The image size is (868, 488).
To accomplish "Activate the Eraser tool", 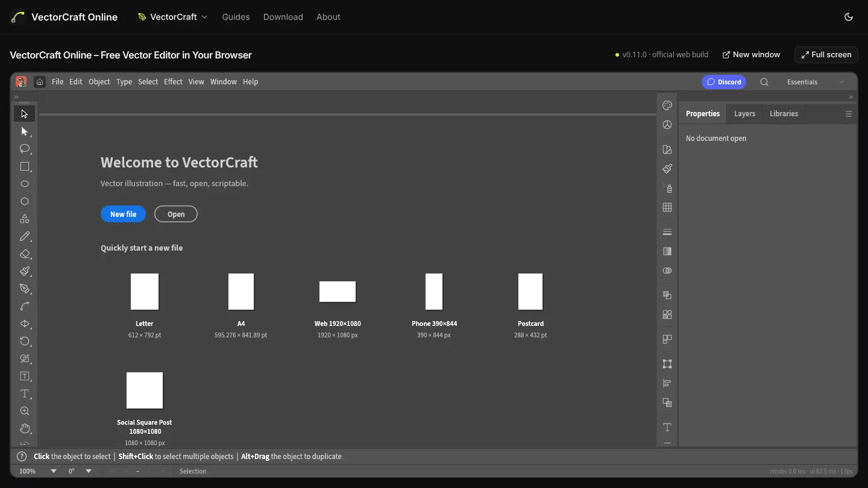I will tap(25, 254).
